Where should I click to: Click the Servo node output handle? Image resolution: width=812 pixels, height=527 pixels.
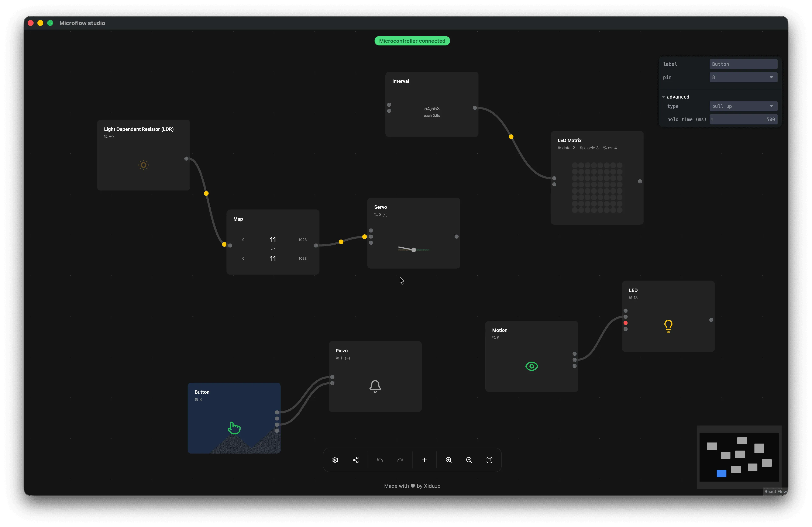(457, 237)
